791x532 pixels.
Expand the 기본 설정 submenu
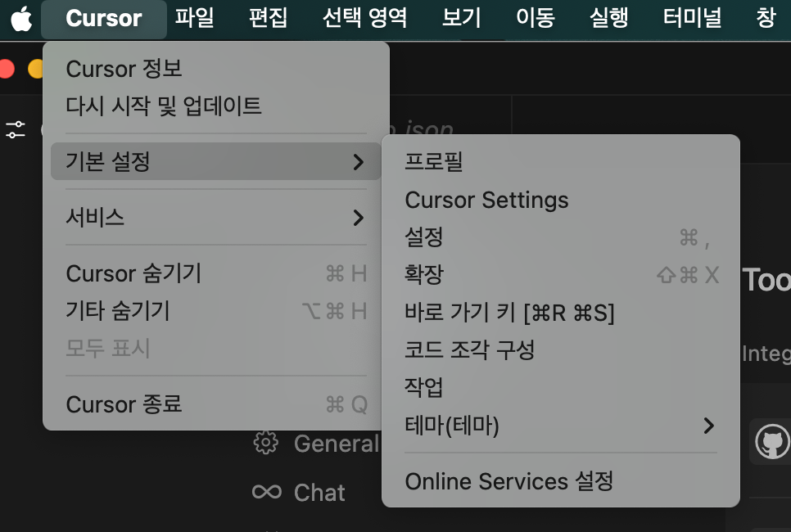click(x=216, y=161)
